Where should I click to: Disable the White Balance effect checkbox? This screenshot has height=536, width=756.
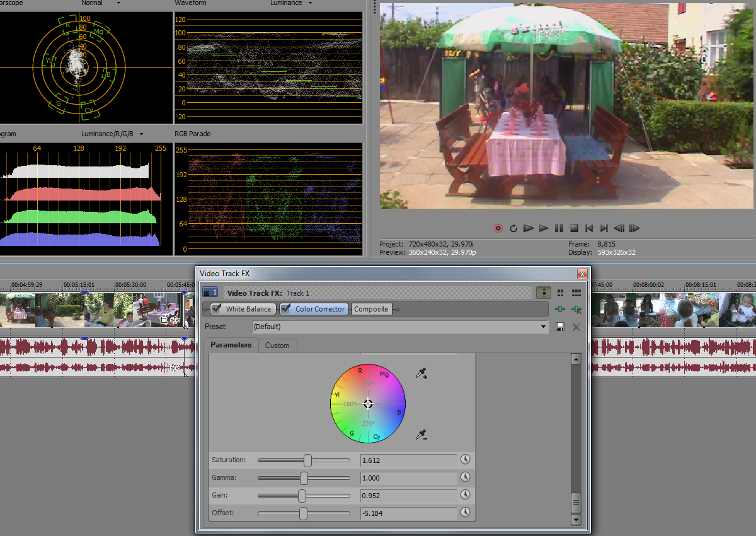pos(217,309)
